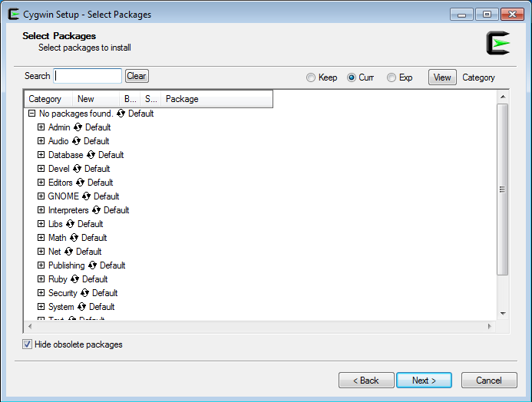The width and height of the screenshot is (532, 402).
Task: Expand the Interpreters category
Action: (x=41, y=210)
